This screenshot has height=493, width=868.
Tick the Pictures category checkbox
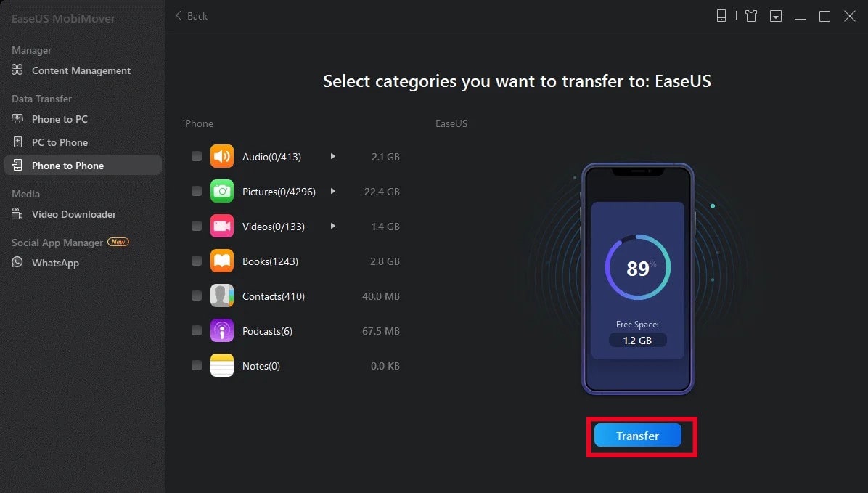click(x=197, y=191)
